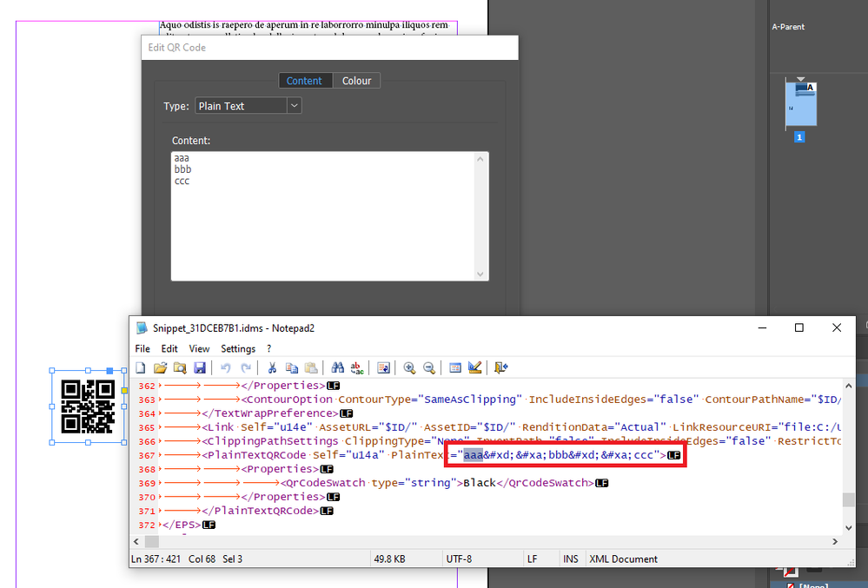Click the A-Parent label in Pages panel
The image size is (868, 588).
coord(788,27)
